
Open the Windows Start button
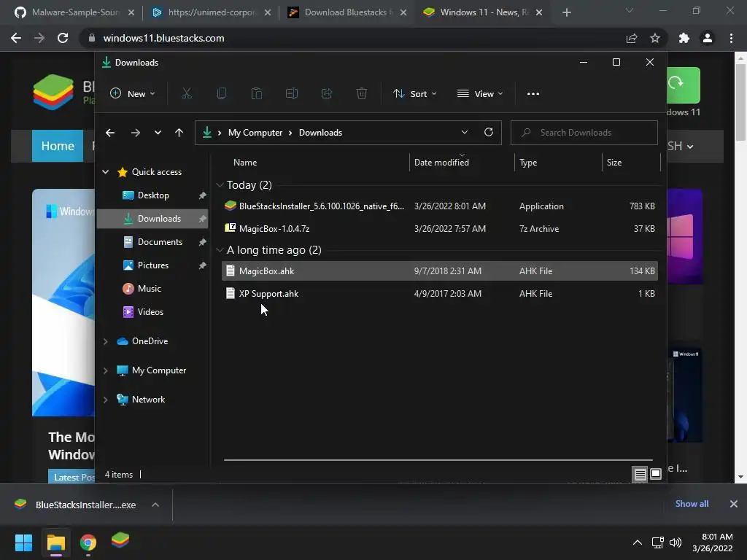23,542
